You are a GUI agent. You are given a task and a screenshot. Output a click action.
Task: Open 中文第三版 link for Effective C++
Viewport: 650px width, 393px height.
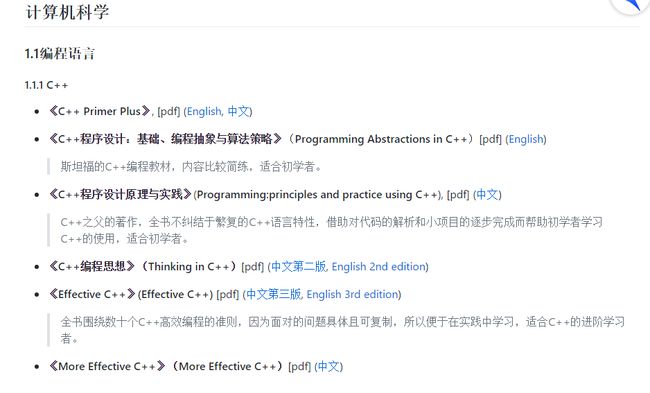[274, 294]
